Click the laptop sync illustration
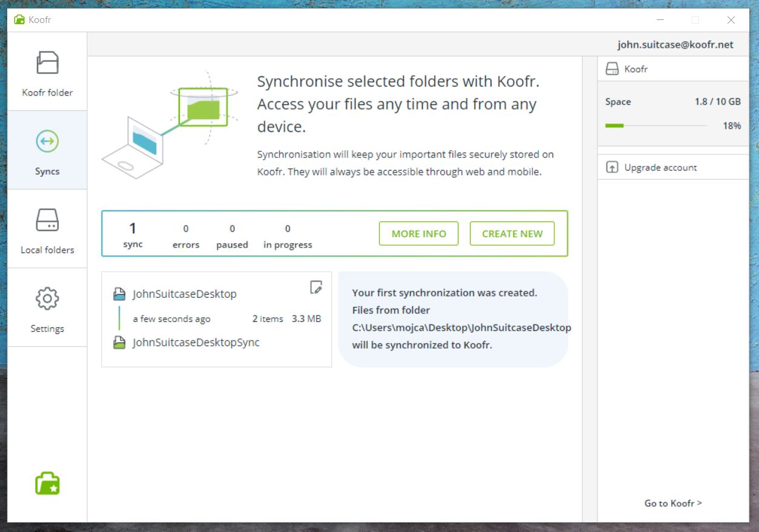 pos(170,125)
